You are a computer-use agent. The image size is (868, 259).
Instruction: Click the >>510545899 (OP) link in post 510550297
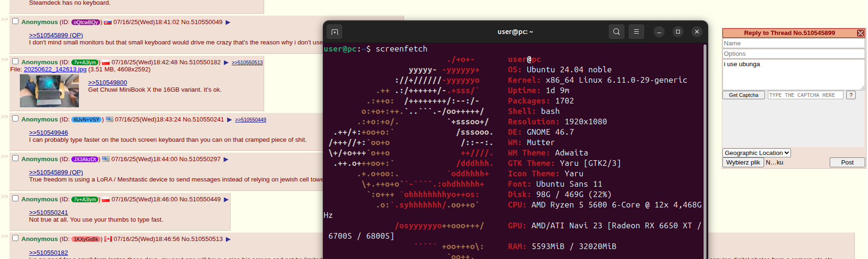click(56, 173)
